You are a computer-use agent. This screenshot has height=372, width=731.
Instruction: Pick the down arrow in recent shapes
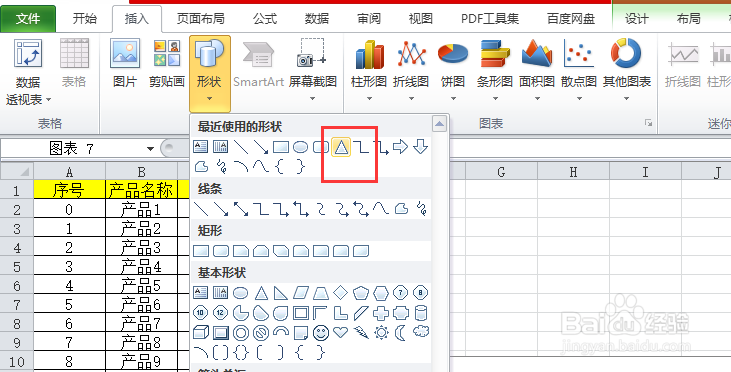click(x=421, y=147)
